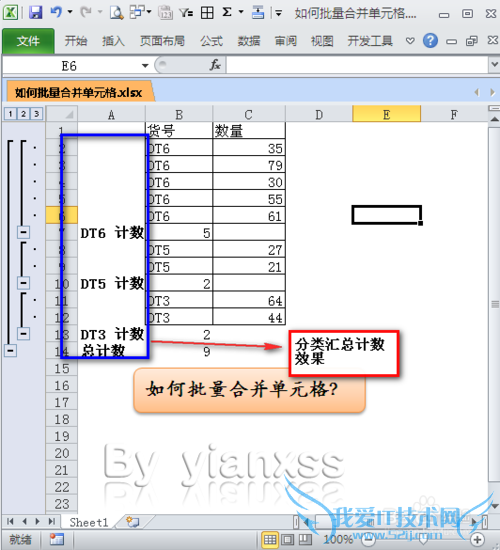Select cell with value 79
Viewport: 500px width, 550px height.
(249, 165)
